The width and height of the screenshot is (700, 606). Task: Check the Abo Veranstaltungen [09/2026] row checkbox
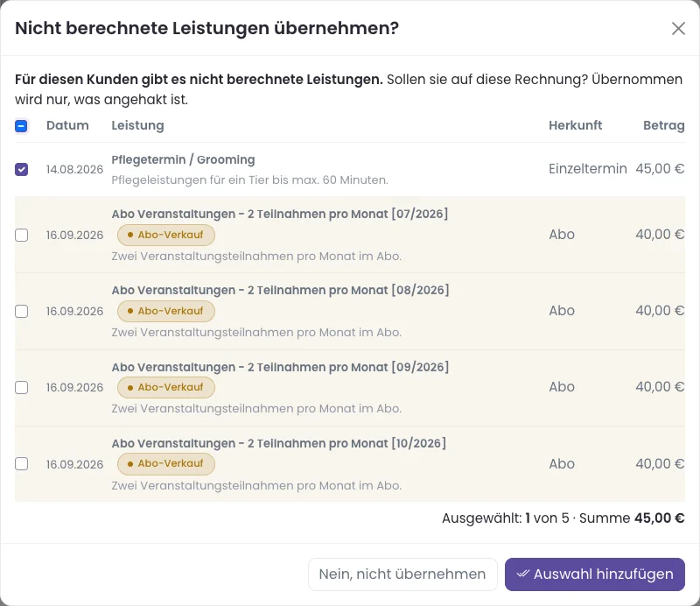(21, 387)
